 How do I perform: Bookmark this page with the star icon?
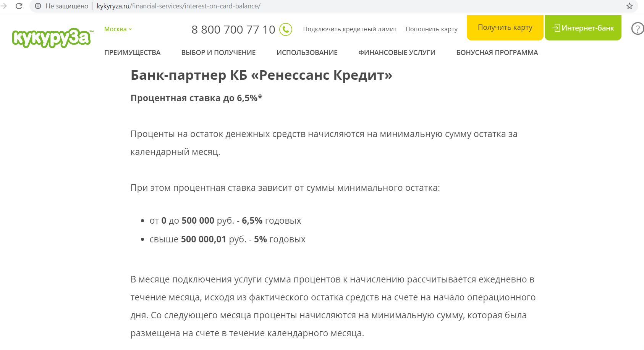coord(629,6)
